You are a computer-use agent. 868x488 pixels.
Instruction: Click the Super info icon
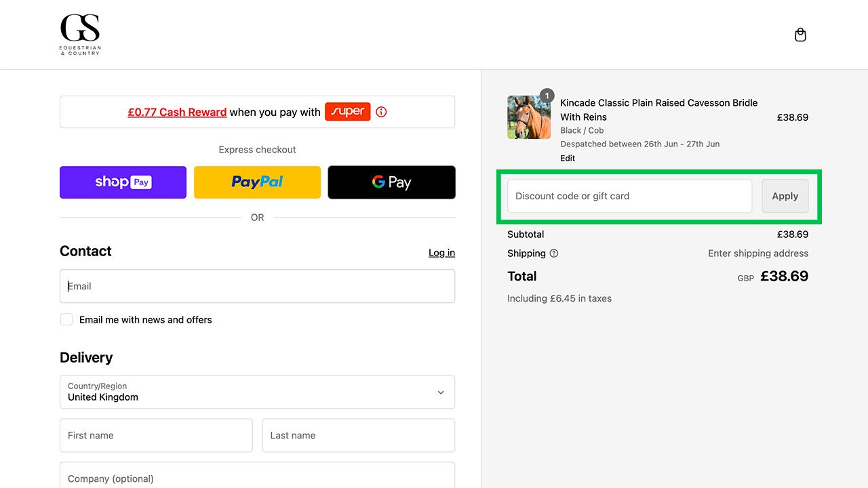click(381, 112)
